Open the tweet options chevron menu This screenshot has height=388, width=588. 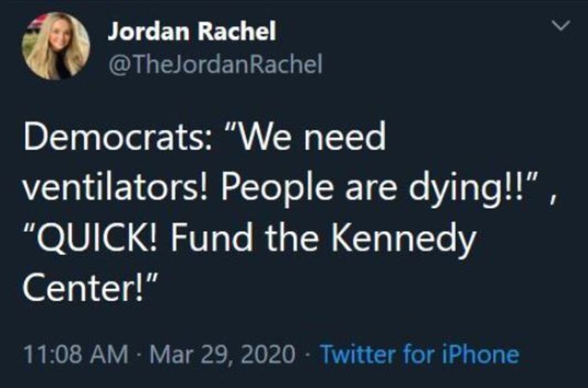coord(563,26)
